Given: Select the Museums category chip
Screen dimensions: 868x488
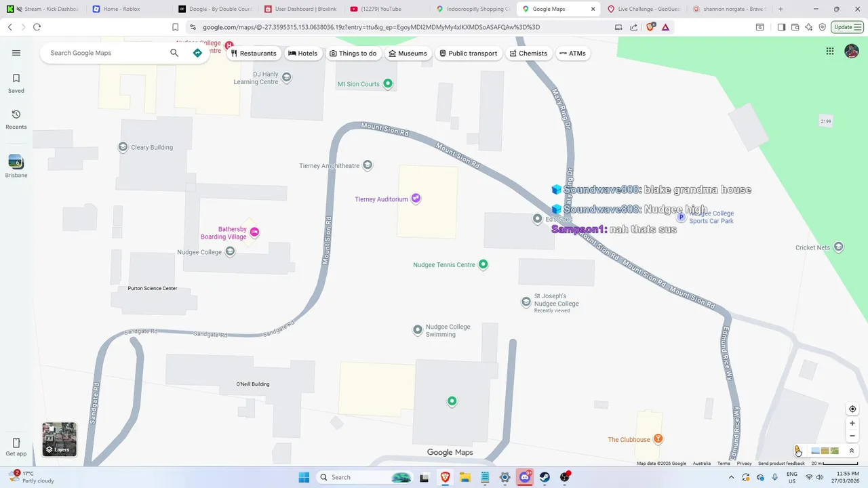Looking at the screenshot, I should pyautogui.click(x=408, y=54).
